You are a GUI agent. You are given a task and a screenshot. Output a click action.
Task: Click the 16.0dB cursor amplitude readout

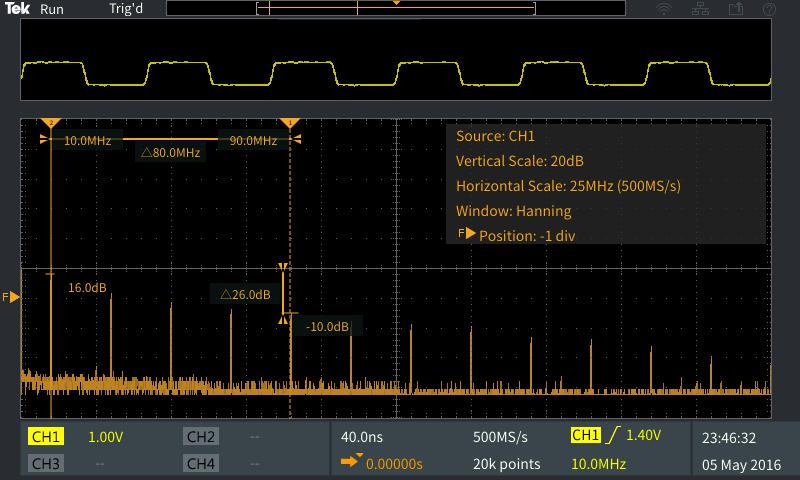point(87,288)
